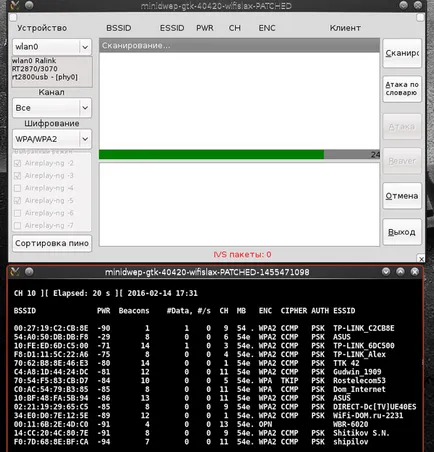This screenshot has height=452, width=434.
Task: Click the X app icon in minidwep title bar
Action: (x=15, y=5)
